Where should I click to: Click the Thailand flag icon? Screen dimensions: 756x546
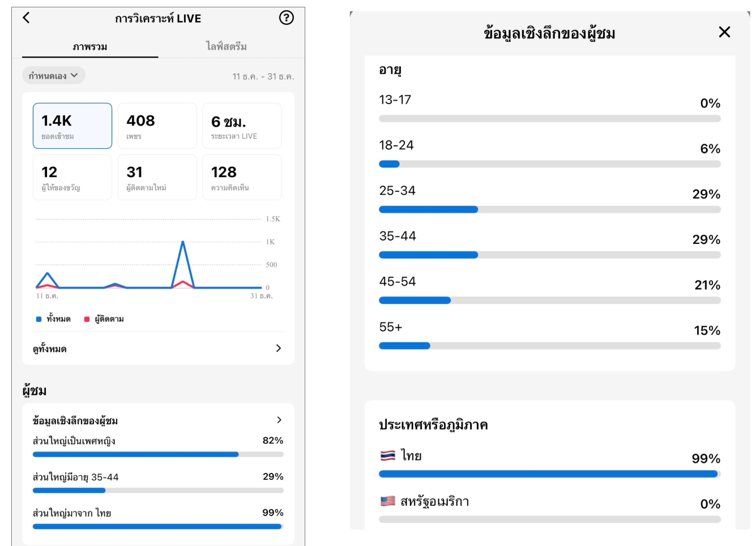pos(388,455)
